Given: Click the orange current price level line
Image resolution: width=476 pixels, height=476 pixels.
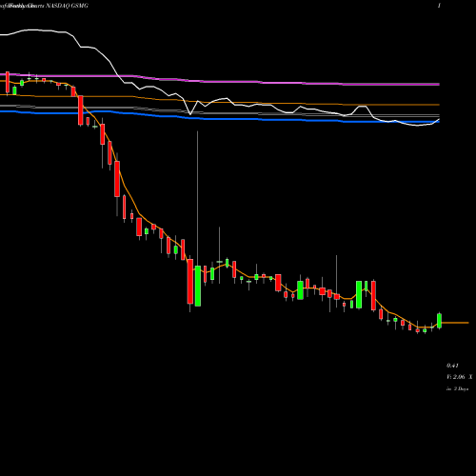Looking at the screenshot, I should [455, 323].
